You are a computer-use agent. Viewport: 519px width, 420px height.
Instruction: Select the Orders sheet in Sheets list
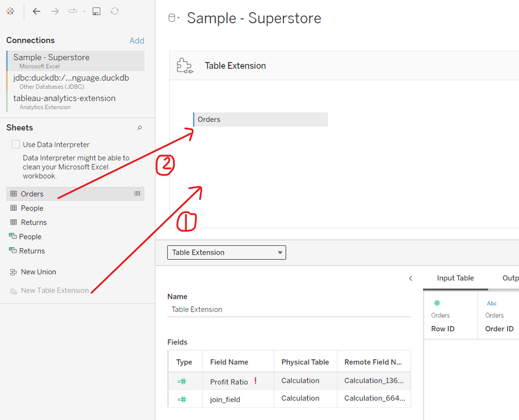[x=75, y=194]
